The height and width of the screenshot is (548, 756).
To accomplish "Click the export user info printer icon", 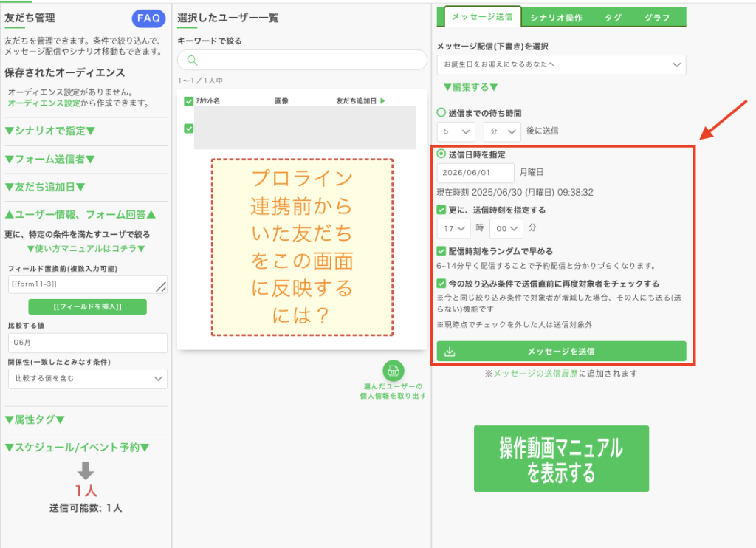I will [x=394, y=371].
